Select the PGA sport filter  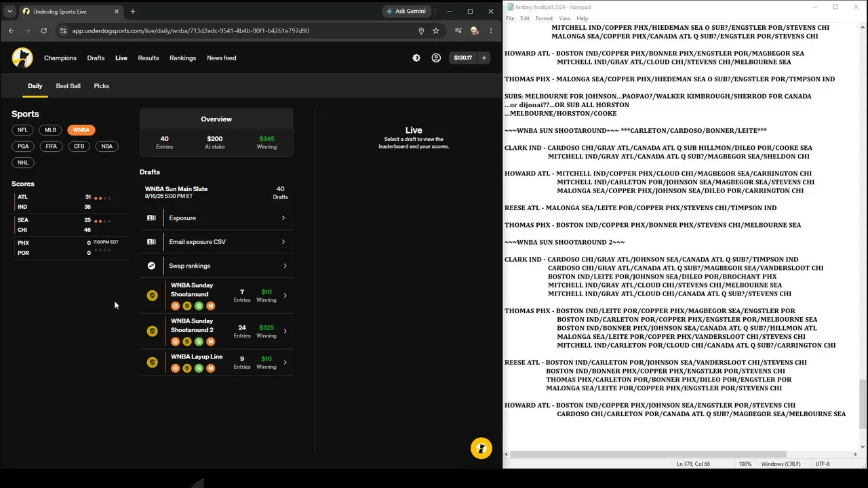[x=23, y=146]
